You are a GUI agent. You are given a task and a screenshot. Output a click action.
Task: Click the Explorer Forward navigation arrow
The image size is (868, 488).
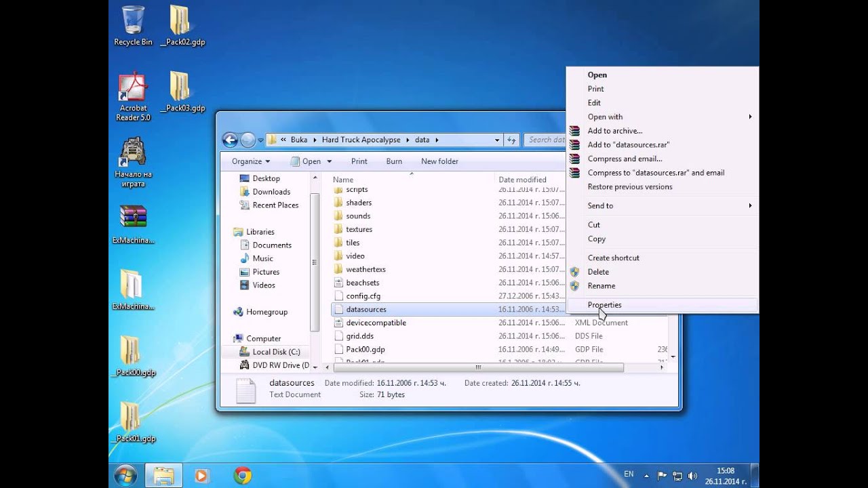(248, 140)
